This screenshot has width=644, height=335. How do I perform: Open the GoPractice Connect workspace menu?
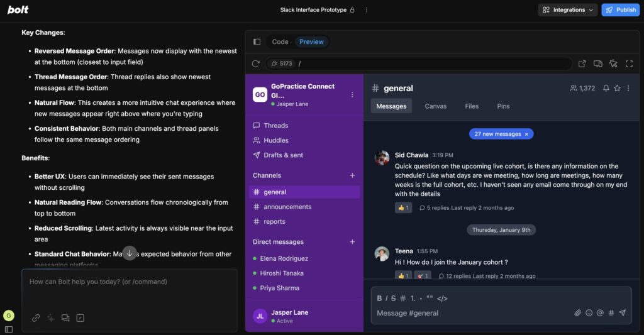point(352,95)
